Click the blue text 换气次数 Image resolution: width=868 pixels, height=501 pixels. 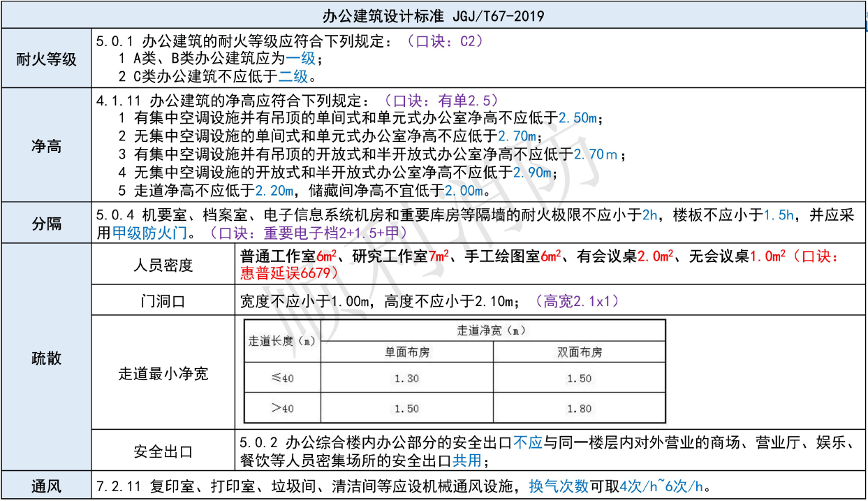click(x=558, y=486)
